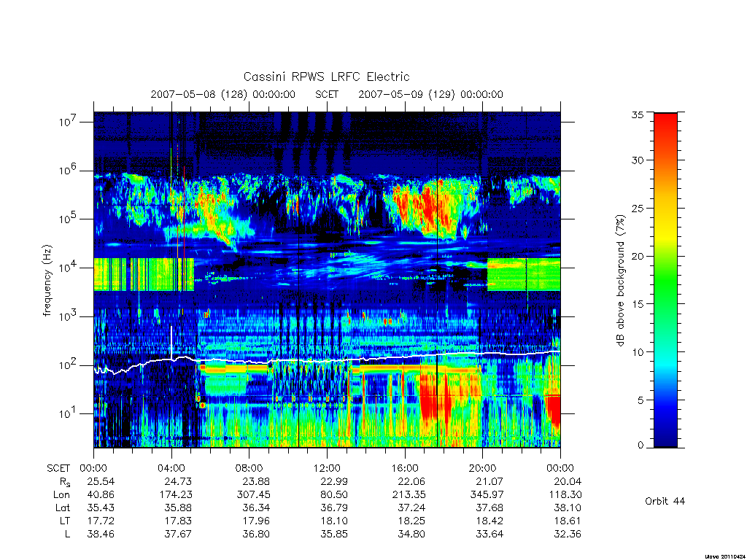Click the L value 34.80
Image resolution: width=747 pixels, height=560 pixels.
(411, 534)
